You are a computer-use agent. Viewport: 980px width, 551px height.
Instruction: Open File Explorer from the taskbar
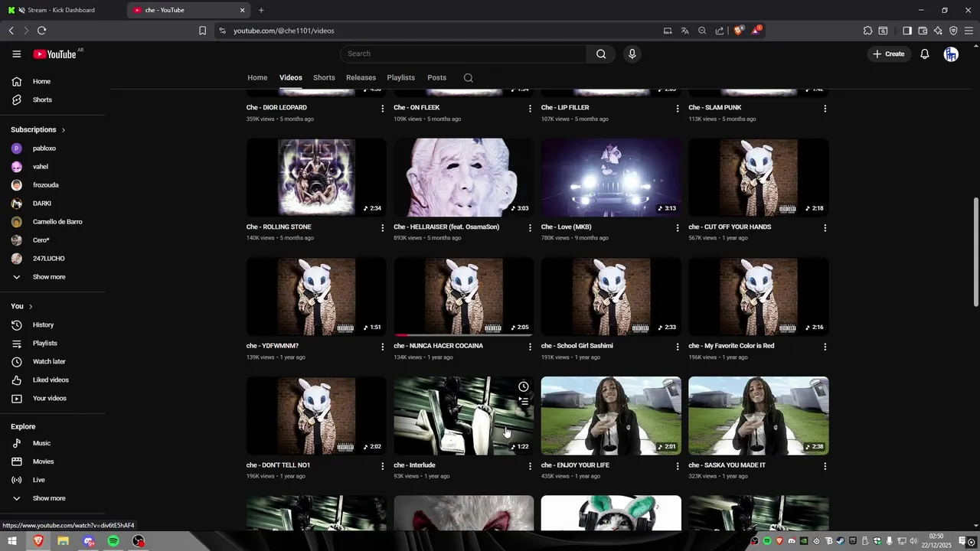click(x=63, y=541)
